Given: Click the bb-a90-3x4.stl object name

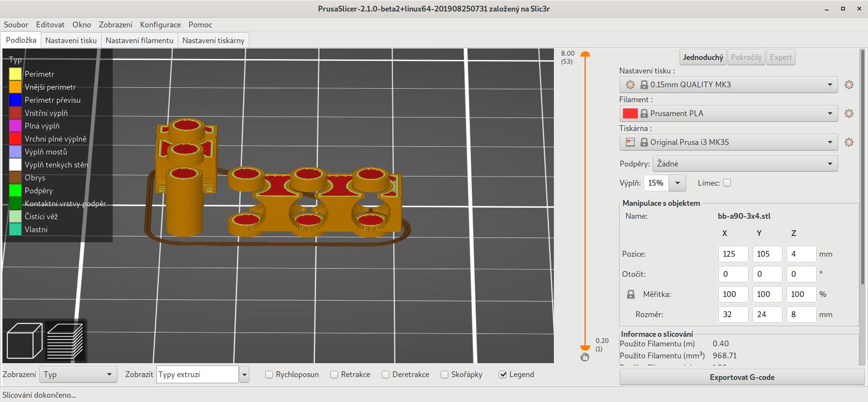Looking at the screenshot, I should (x=744, y=216).
